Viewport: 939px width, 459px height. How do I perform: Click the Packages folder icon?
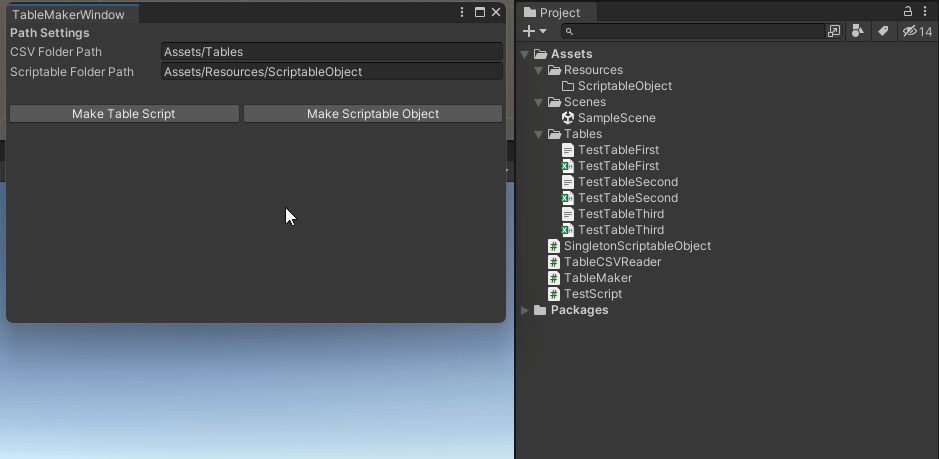[x=540, y=310]
